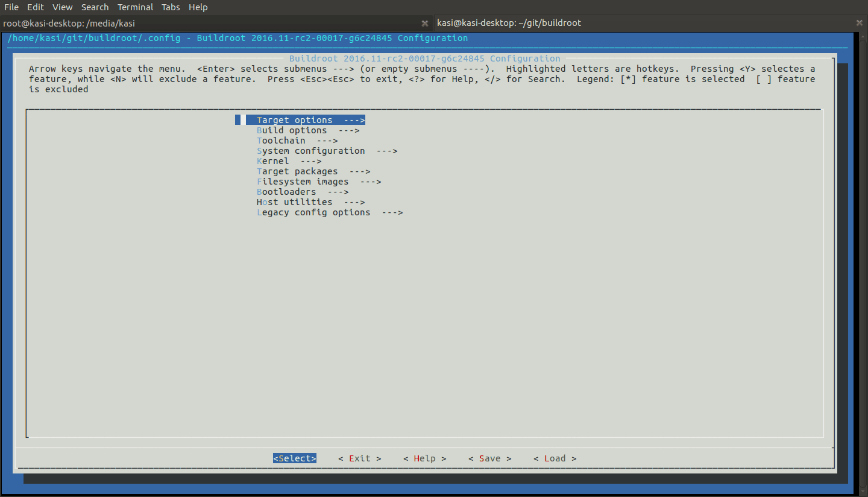Viewport: 868px width, 497px height.
Task: Expand the Build options submenu
Action: click(307, 130)
